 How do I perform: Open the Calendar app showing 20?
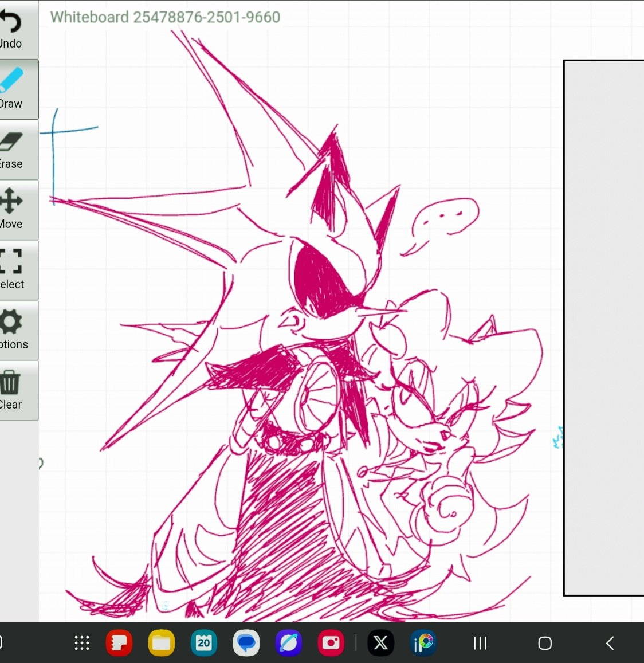[204, 643]
